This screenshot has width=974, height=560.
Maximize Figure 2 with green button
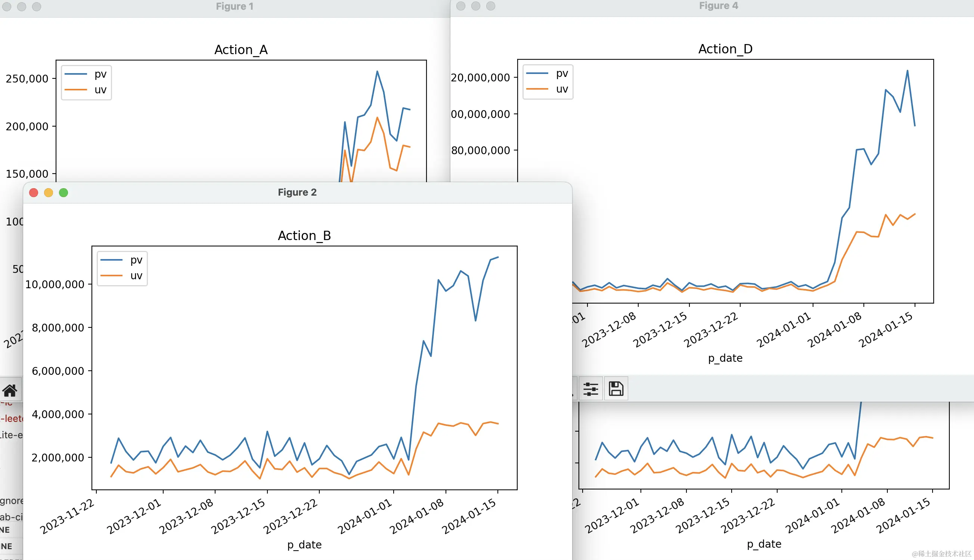click(x=63, y=193)
